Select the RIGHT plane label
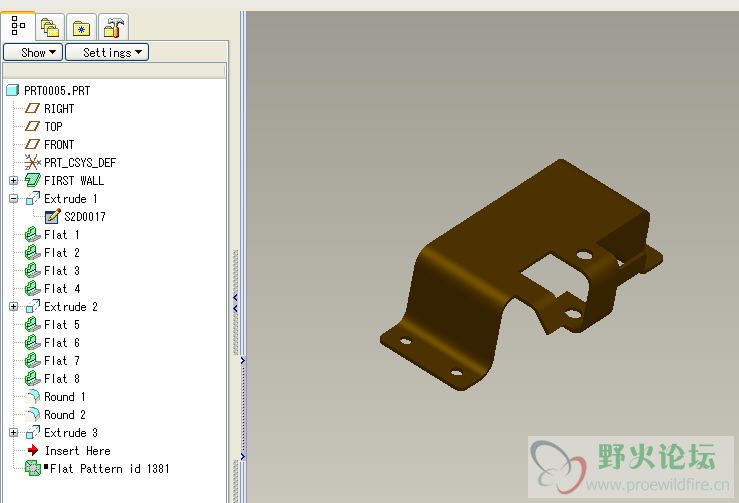This screenshot has height=503, width=739. [59, 109]
